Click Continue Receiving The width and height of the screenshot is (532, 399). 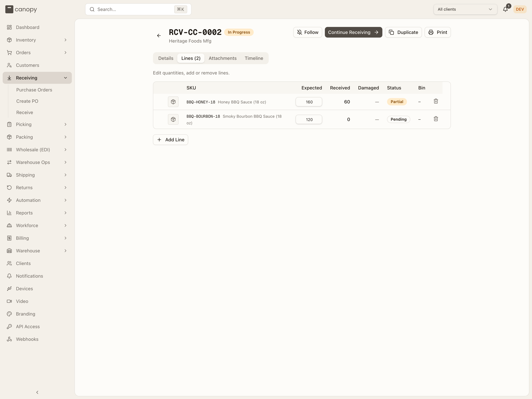[x=353, y=32]
